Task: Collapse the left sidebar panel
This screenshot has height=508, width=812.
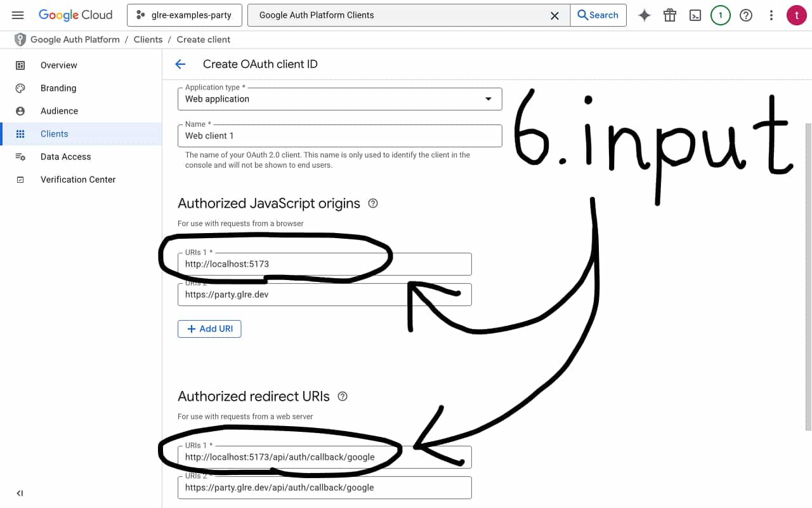Action: tap(20, 493)
